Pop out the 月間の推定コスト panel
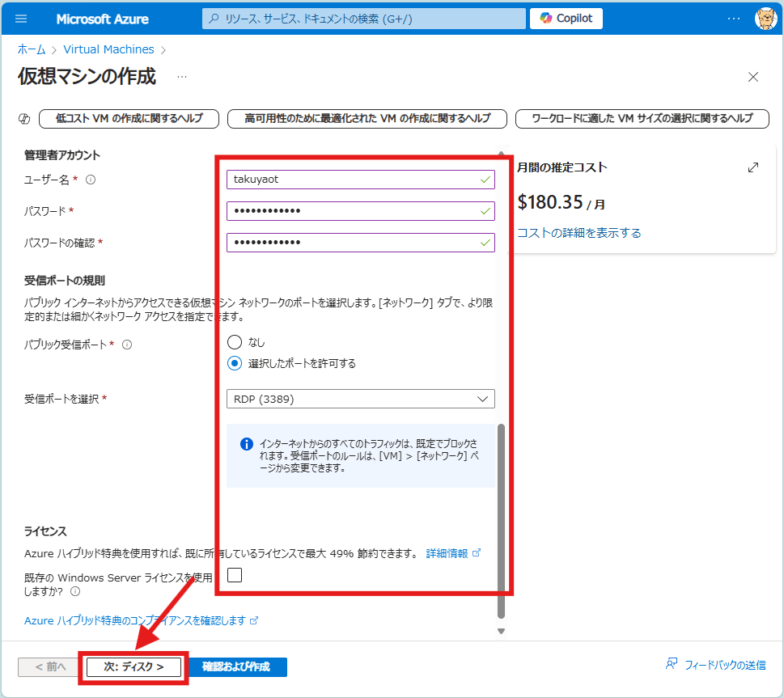The image size is (784, 698). click(753, 167)
